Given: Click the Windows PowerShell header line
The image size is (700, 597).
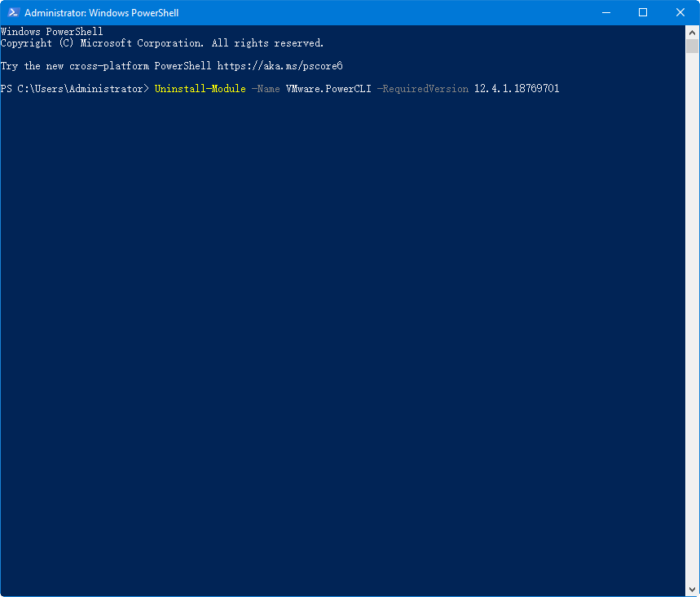Looking at the screenshot, I should coord(51,31).
